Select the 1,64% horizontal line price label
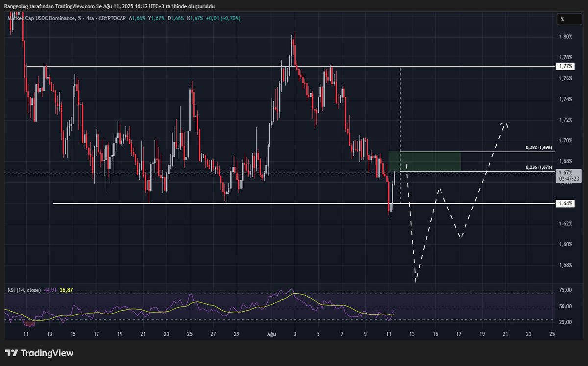The height and width of the screenshot is (366, 588). (565, 203)
